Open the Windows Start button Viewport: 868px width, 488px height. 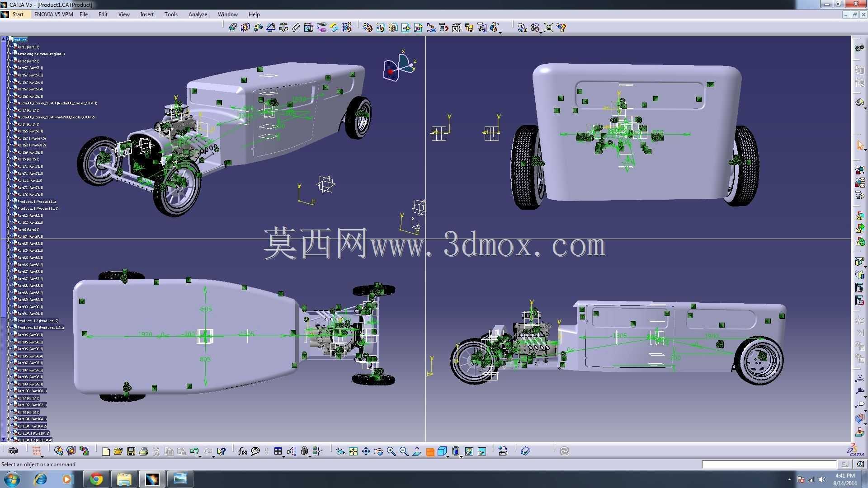pyautogui.click(x=12, y=479)
